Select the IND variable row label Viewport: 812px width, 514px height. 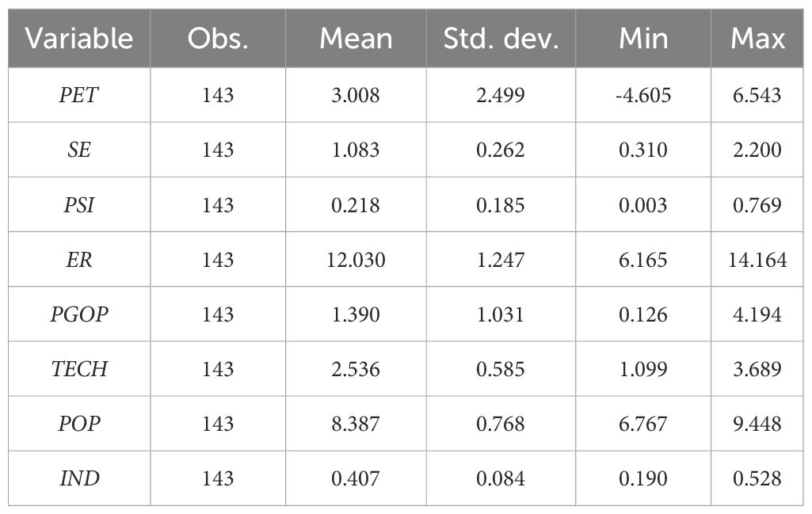tap(79, 479)
